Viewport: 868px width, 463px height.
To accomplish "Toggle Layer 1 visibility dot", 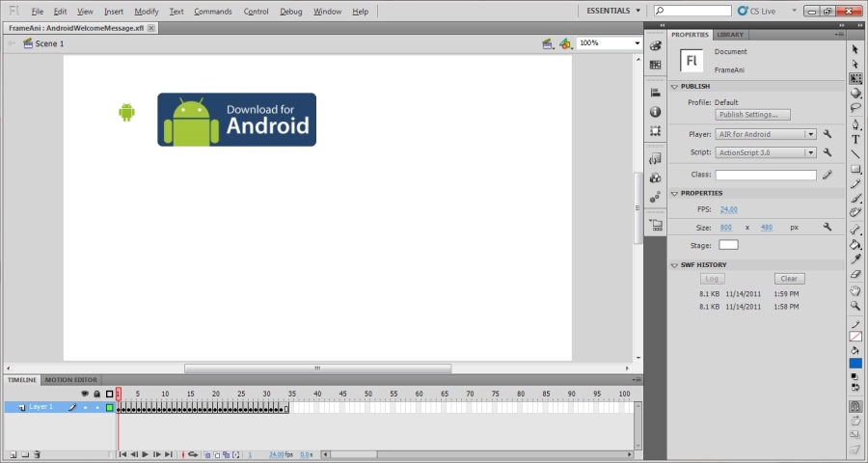I will pyautogui.click(x=85, y=408).
